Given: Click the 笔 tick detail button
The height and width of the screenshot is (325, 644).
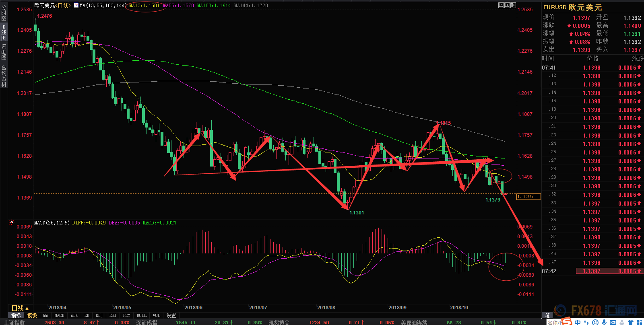Looking at the screenshot, I should [547, 315].
